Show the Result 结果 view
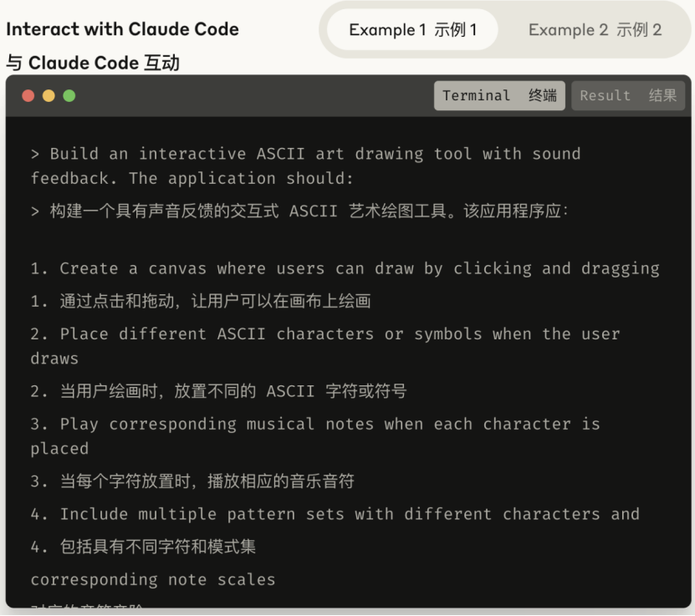 tap(628, 96)
